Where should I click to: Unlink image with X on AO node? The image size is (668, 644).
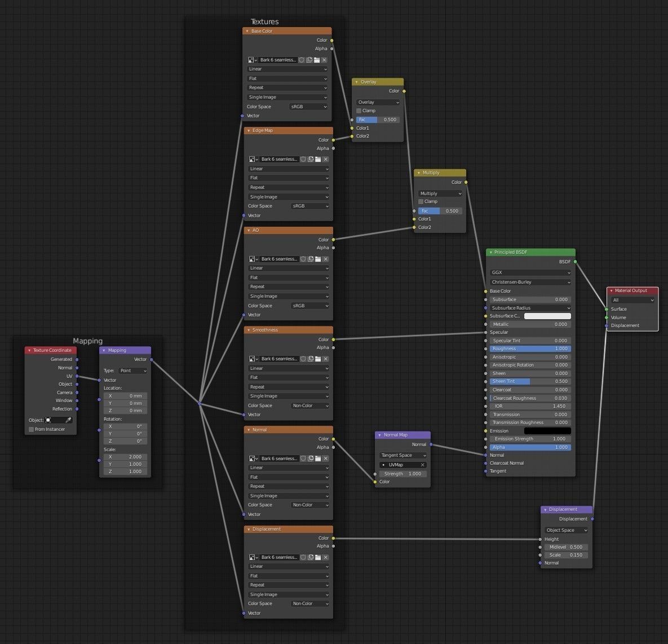[x=326, y=259]
